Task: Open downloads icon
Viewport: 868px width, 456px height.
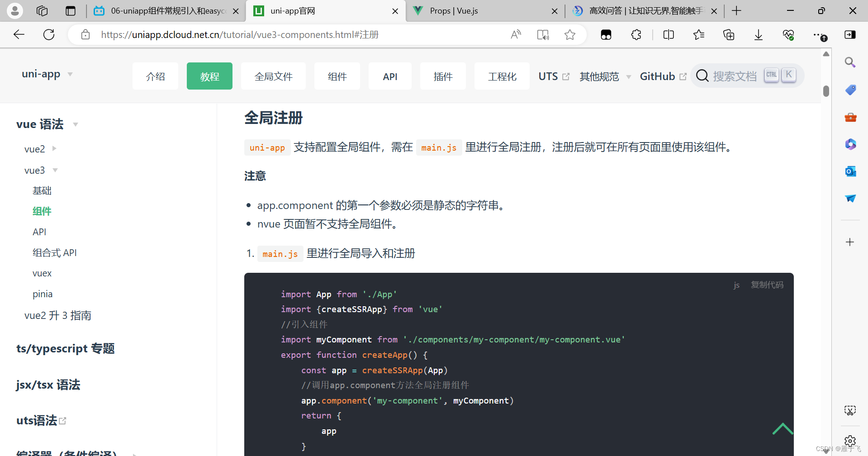Action: coord(759,34)
